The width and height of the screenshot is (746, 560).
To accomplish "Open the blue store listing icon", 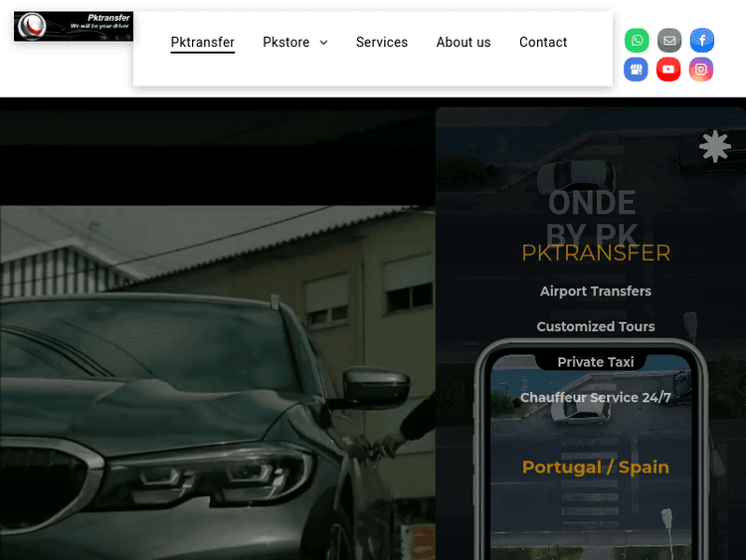I will pos(637,70).
